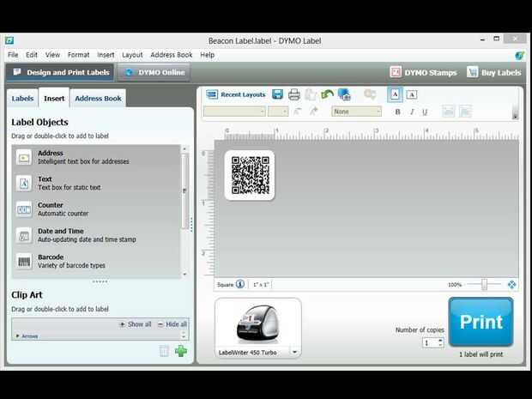Screen dimensions: 532x399
Task: Click the green plus add clip art icon
Action: coord(181,351)
